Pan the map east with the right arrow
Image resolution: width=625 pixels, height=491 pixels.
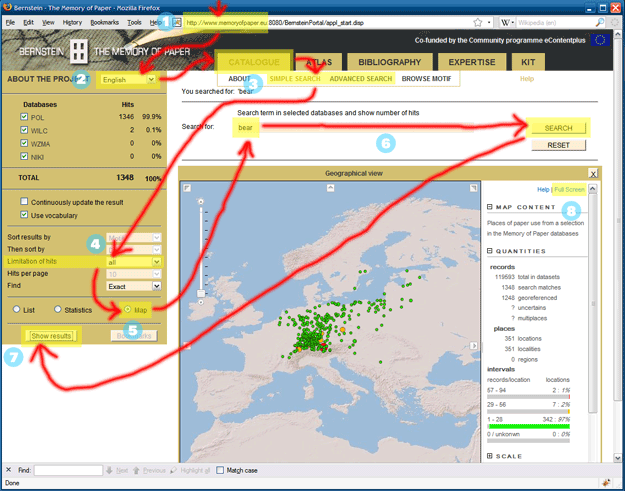474,346
